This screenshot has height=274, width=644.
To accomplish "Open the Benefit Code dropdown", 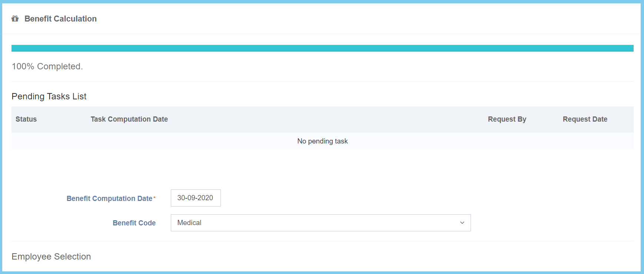I will (x=320, y=223).
